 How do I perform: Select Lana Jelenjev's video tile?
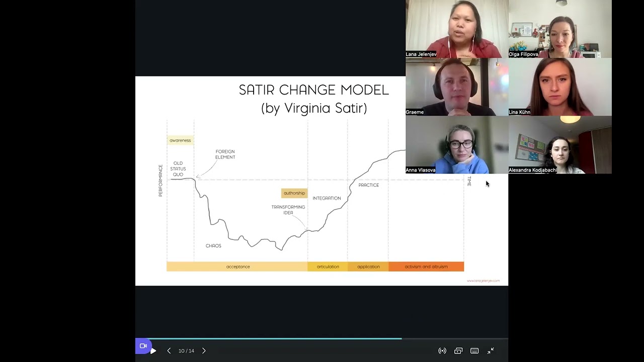pos(457,29)
